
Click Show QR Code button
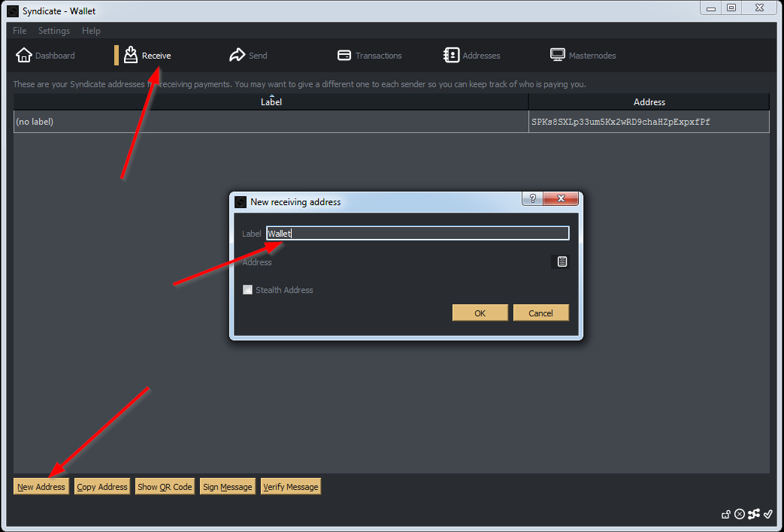[165, 487]
